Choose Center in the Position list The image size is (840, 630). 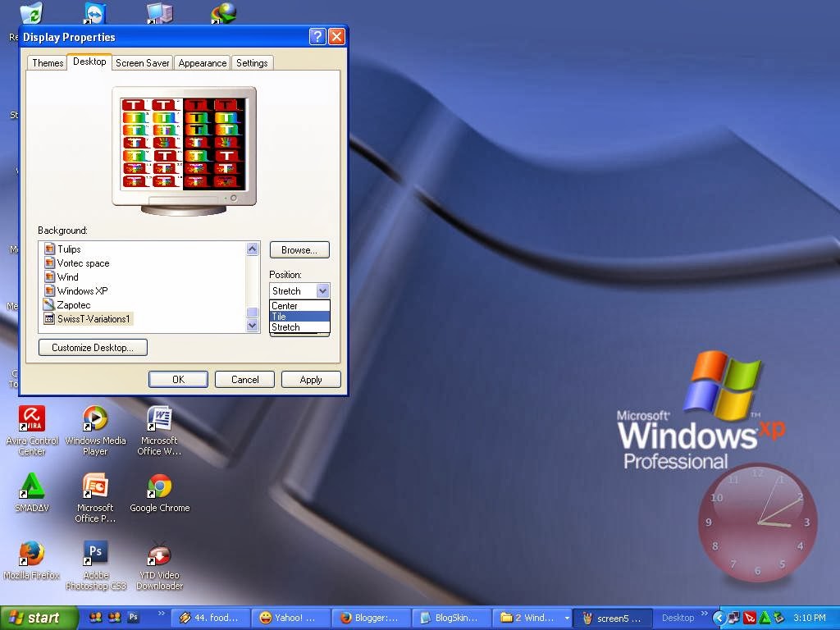point(299,306)
